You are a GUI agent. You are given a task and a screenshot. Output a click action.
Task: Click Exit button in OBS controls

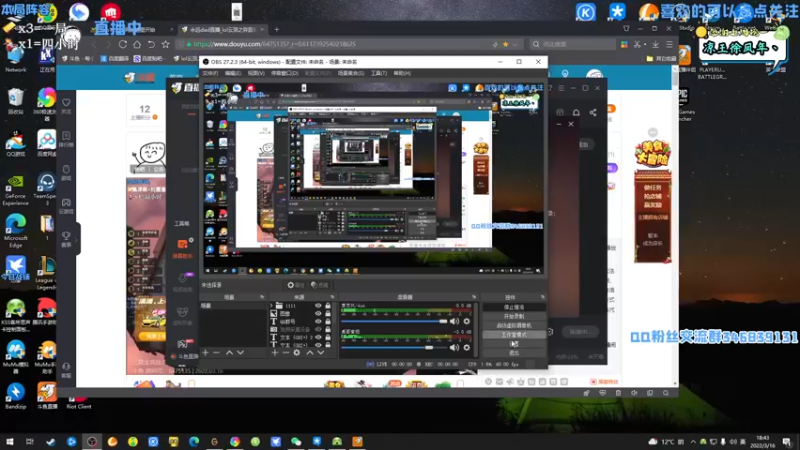[514, 353]
